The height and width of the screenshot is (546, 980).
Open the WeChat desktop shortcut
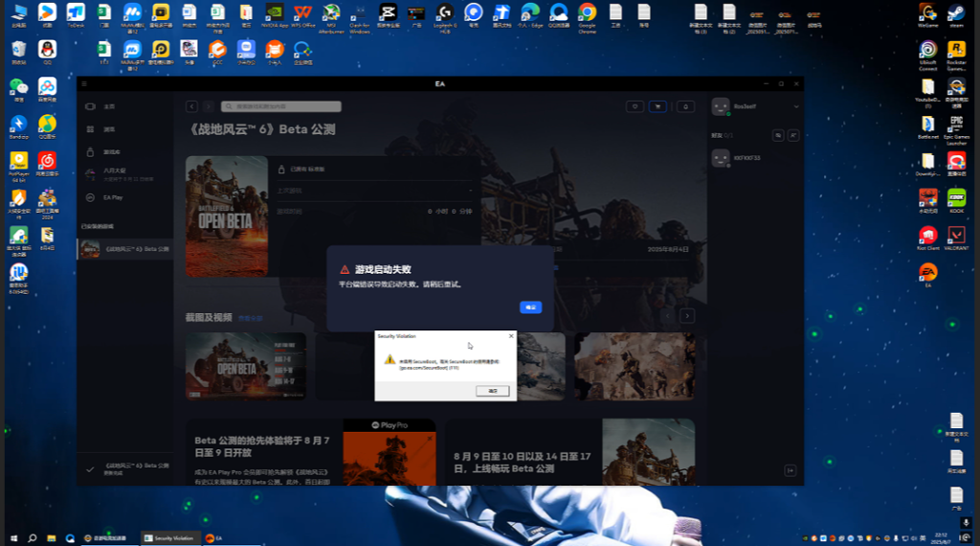19,90
